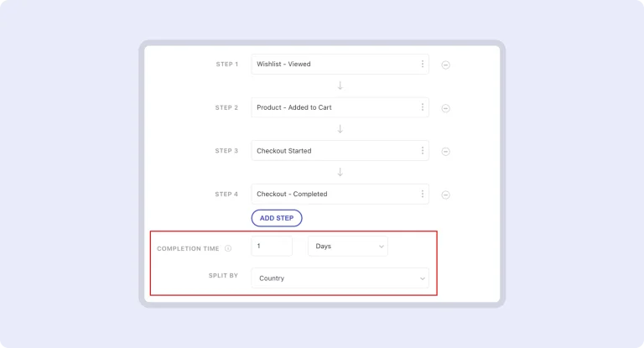Open the Split By Country dropdown
Image resolution: width=644 pixels, height=348 pixels.
point(340,278)
